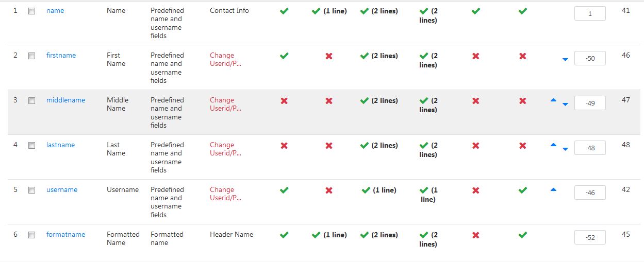Move lastname field up with blue arrow
The image size is (644, 262).
(x=553, y=145)
